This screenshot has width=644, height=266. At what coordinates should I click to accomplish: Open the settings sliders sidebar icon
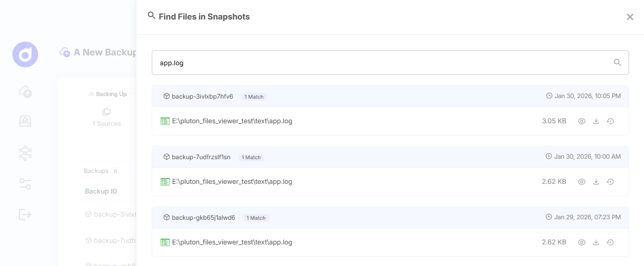tap(25, 184)
